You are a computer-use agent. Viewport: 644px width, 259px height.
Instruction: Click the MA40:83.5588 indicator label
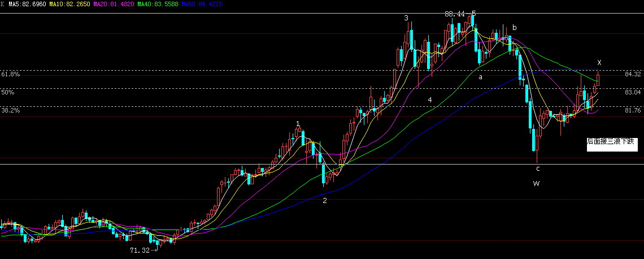[158, 4]
